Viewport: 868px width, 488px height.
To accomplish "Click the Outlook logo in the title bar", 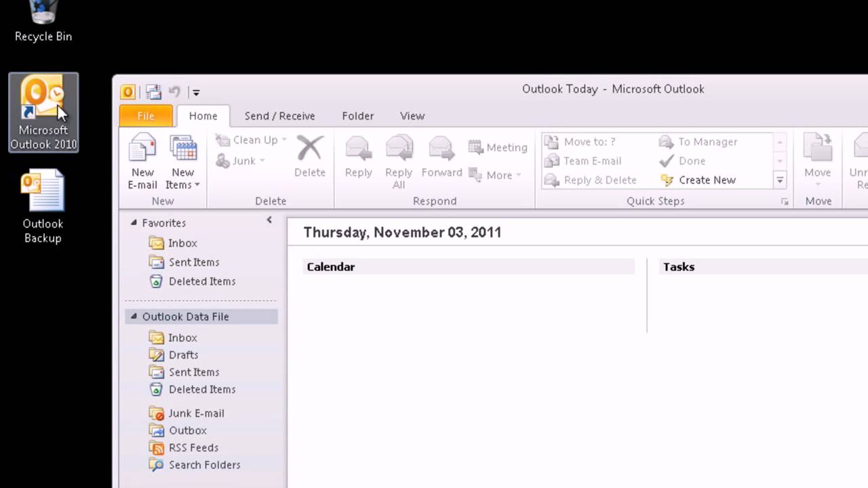I will click(x=128, y=92).
